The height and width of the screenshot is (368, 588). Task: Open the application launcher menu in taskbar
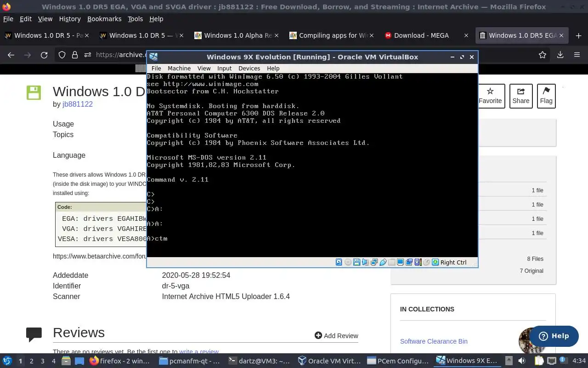point(7,361)
